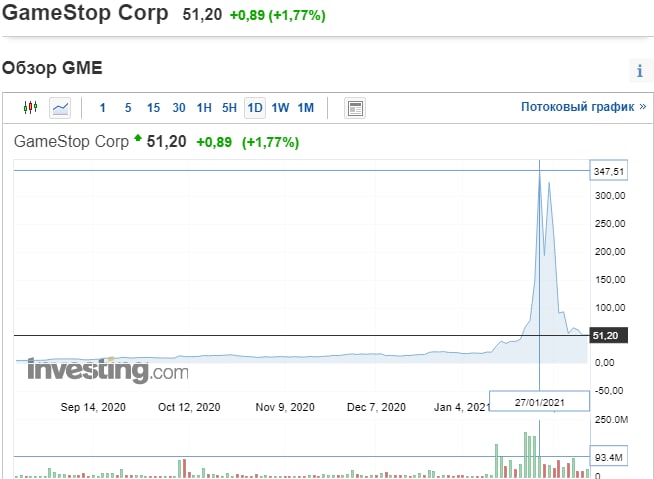Switch to the 1H interval

pos(204,108)
